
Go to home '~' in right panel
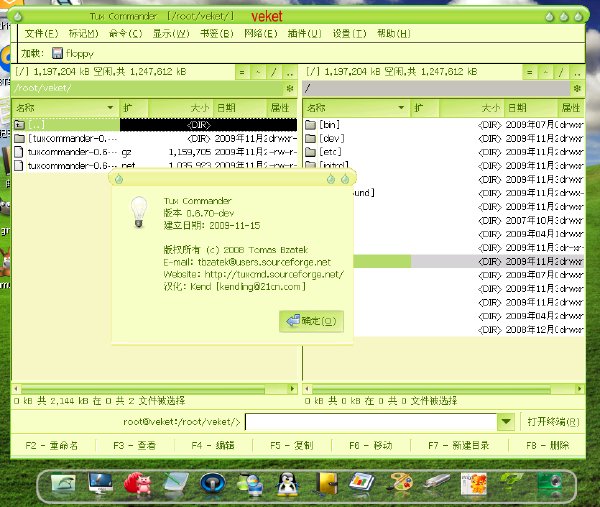point(546,72)
